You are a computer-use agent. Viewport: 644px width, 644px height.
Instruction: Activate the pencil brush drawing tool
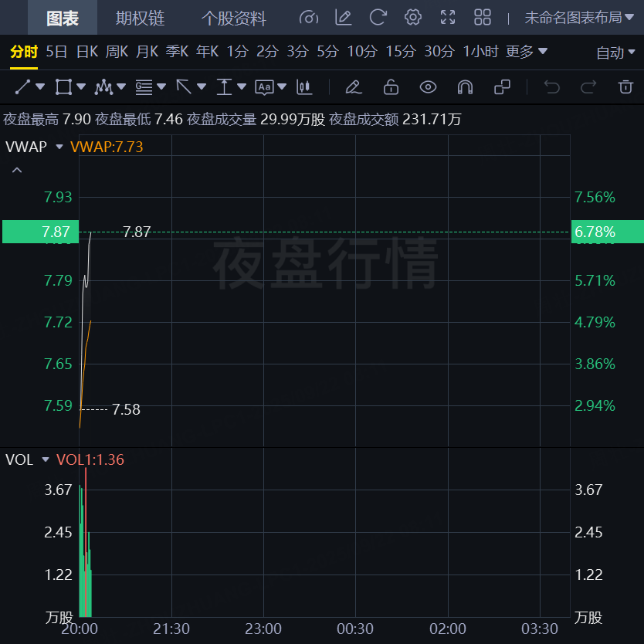354,86
